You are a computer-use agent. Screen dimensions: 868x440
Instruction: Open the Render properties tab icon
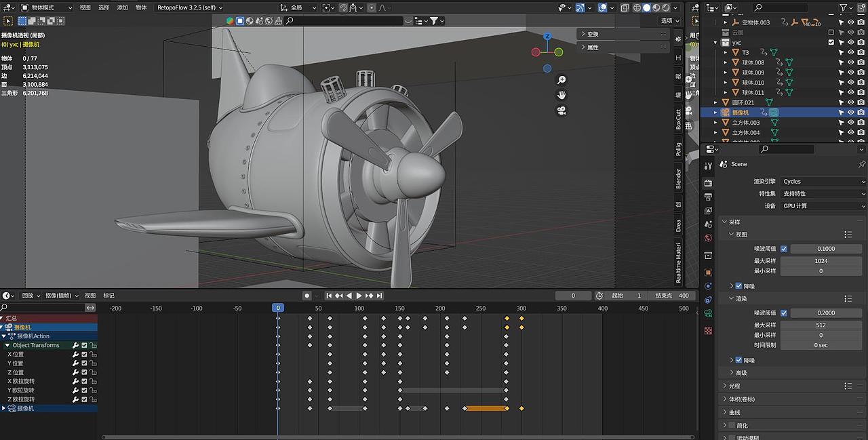point(708,183)
